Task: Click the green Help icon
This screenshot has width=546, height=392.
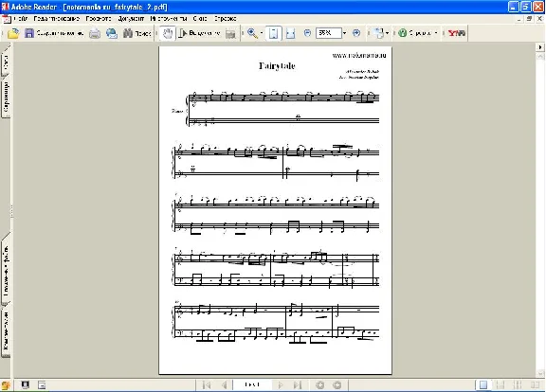Action: pyautogui.click(x=403, y=33)
